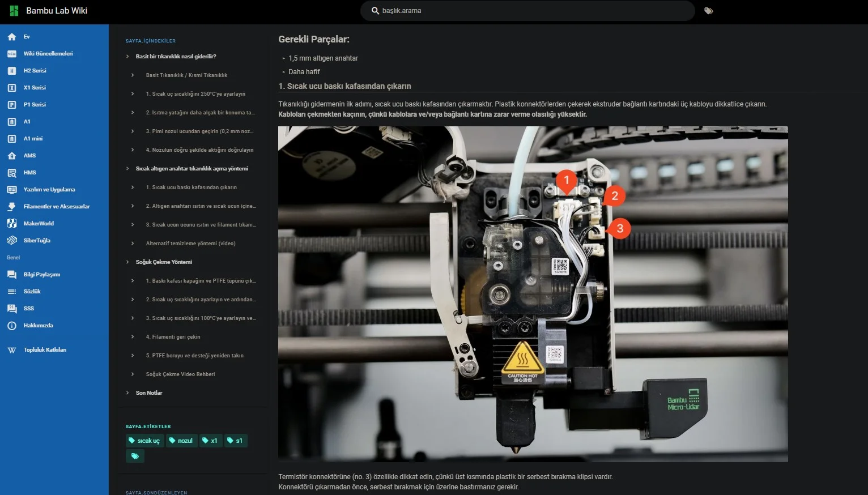Click the 'Gerekli Parçalar:' heading
The height and width of the screenshot is (495, 868).
(x=314, y=40)
